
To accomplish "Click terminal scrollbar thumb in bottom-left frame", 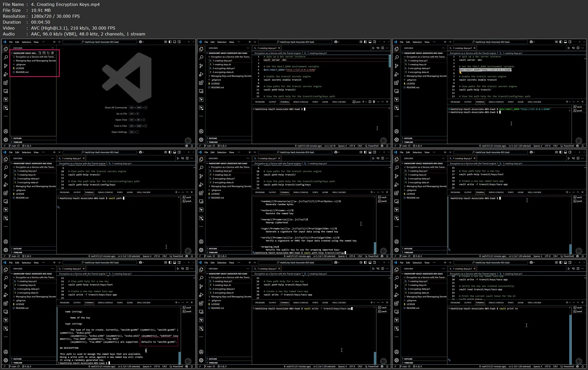I will 179,358.
